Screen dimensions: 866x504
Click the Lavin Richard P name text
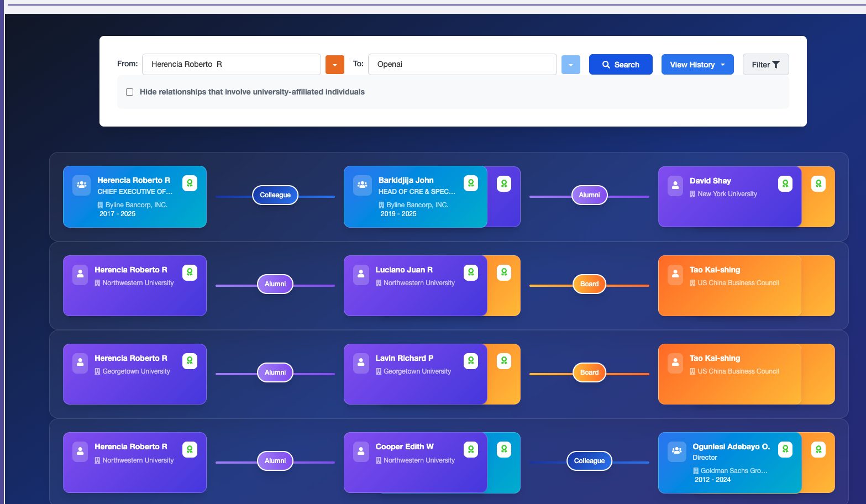pyautogui.click(x=405, y=358)
